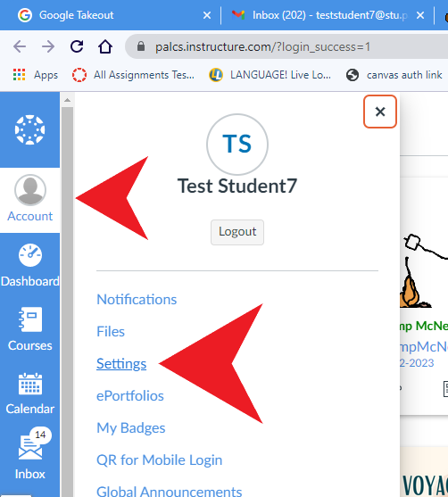The image size is (448, 497).
Task: Go back with browser back arrow
Action: point(20,46)
